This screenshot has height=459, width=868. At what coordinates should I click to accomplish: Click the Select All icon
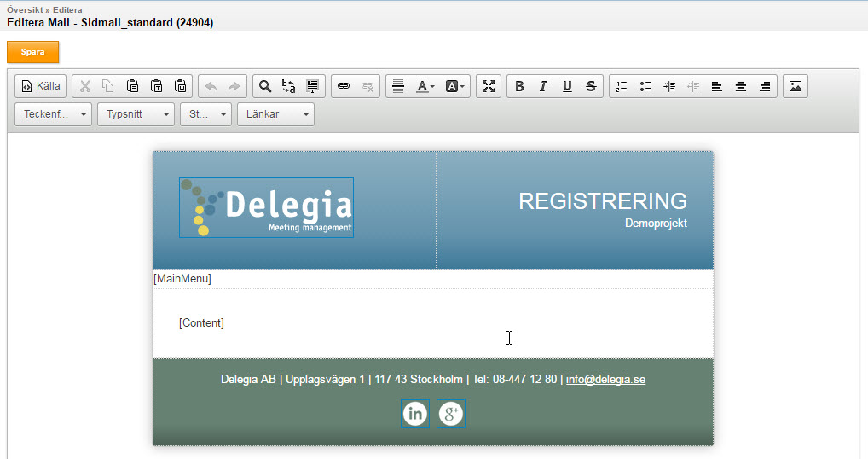pyautogui.click(x=313, y=86)
